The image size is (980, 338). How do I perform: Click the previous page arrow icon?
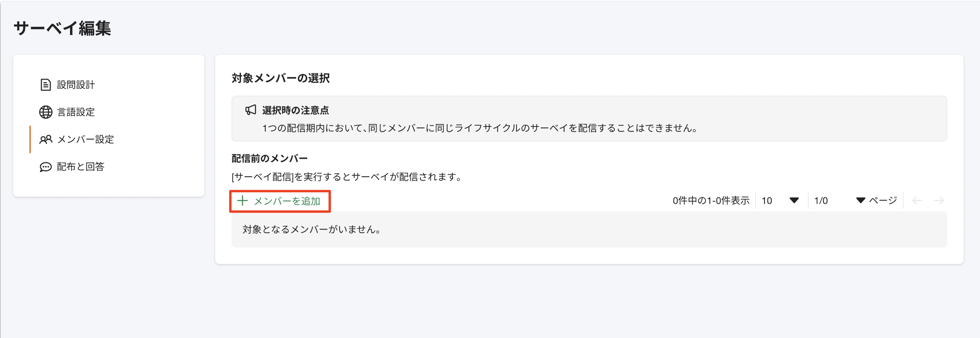pyautogui.click(x=919, y=201)
